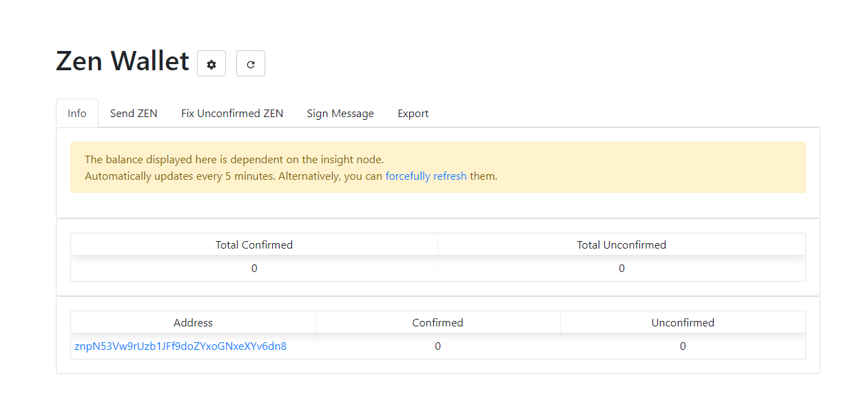Screen dimensions: 868x407
Task: Open the wallet settings gear icon
Action: tap(211, 64)
